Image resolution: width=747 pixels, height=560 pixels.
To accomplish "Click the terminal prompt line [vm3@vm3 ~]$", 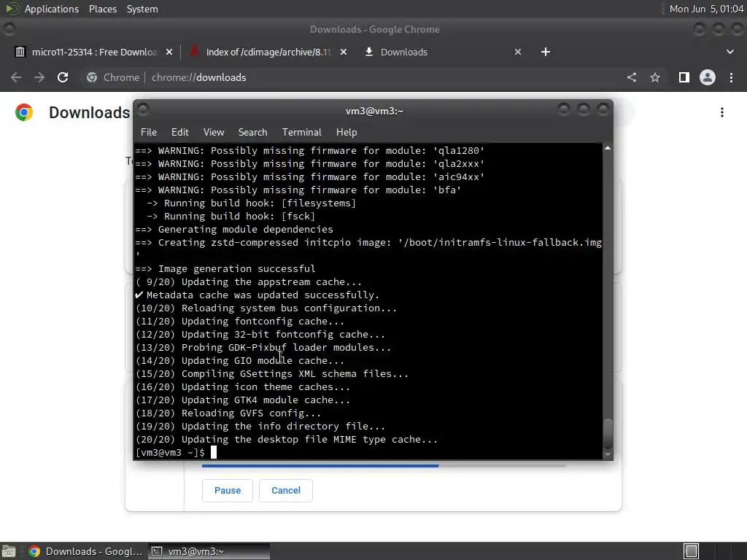I will pyautogui.click(x=171, y=452).
